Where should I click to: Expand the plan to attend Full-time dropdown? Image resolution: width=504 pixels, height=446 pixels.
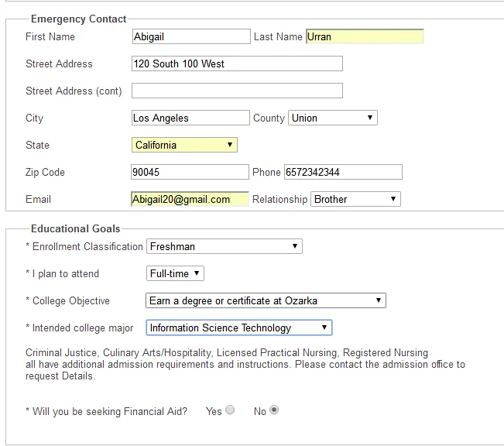pos(175,273)
